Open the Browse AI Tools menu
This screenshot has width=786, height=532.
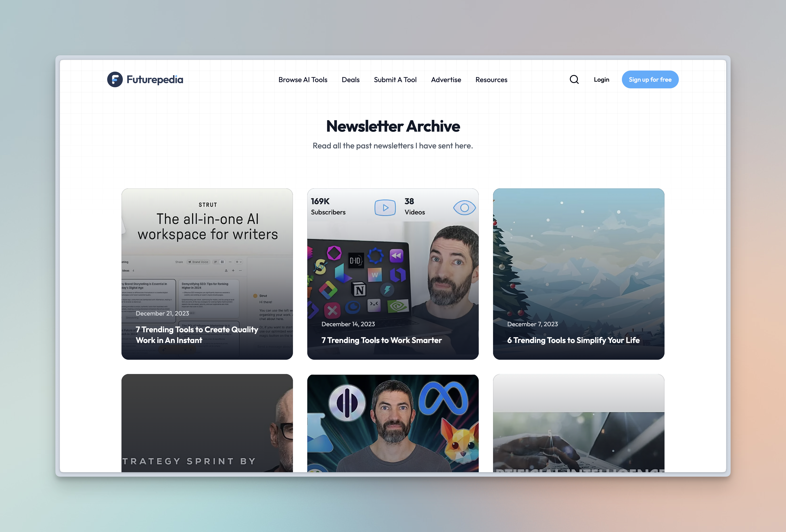coord(303,80)
